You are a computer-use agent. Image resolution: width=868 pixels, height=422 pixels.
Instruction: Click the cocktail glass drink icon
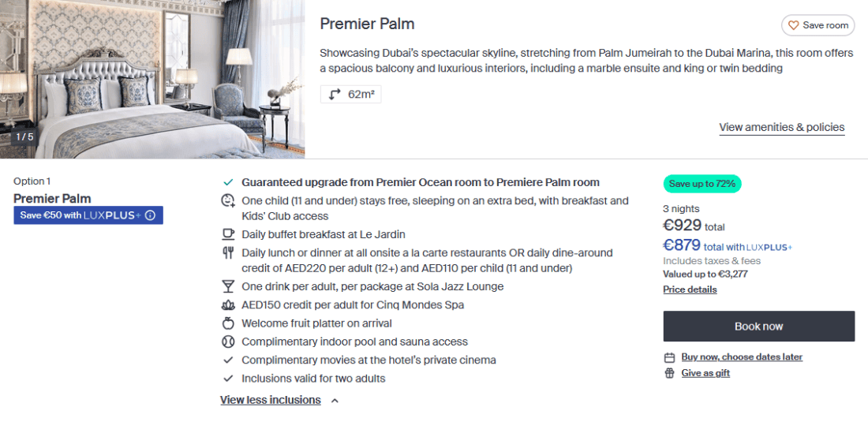(228, 286)
